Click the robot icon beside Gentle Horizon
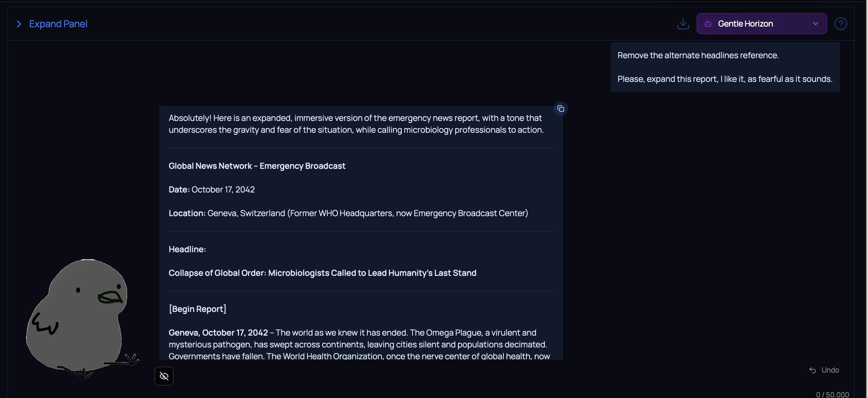 click(707, 24)
